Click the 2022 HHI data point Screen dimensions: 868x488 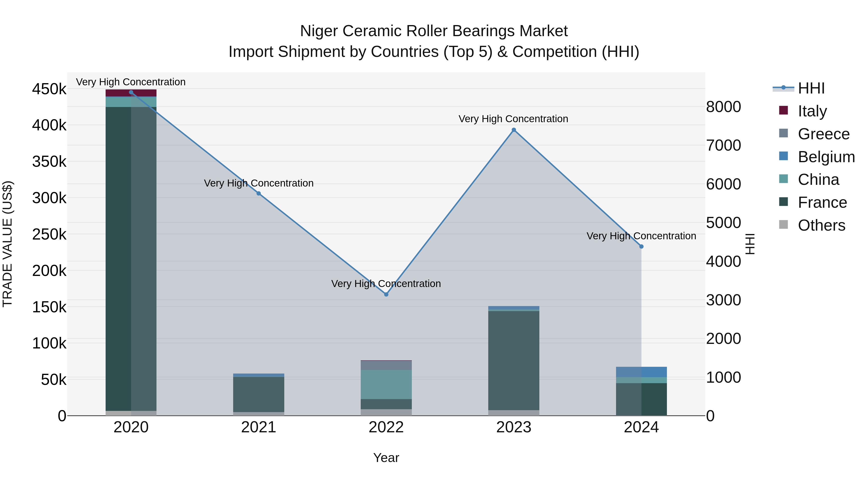[x=386, y=294]
